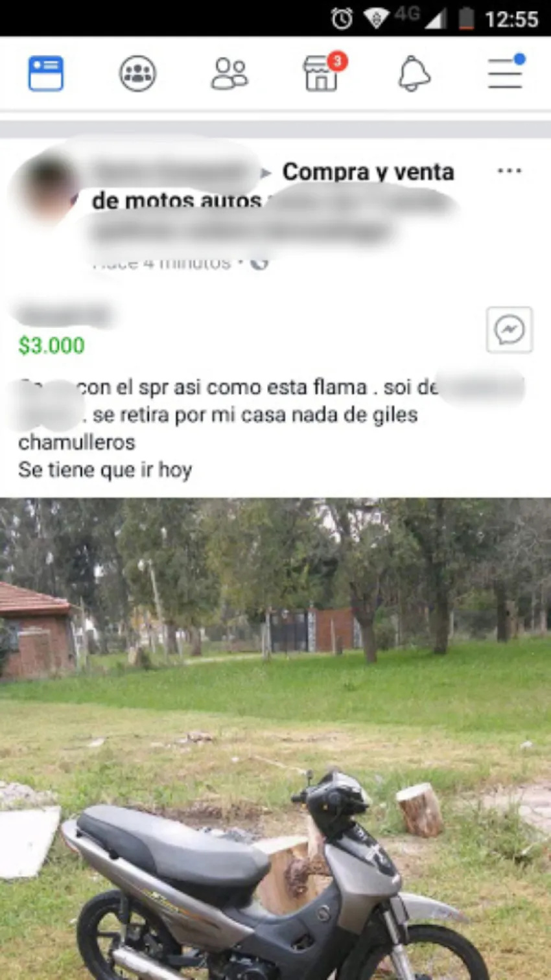Open Marketplace with the 3 badge

click(x=322, y=73)
